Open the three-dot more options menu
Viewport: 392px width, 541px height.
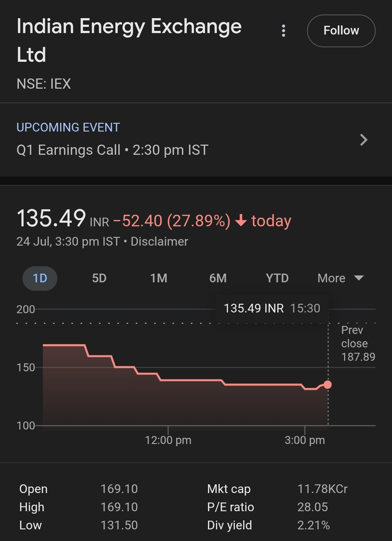tap(284, 31)
